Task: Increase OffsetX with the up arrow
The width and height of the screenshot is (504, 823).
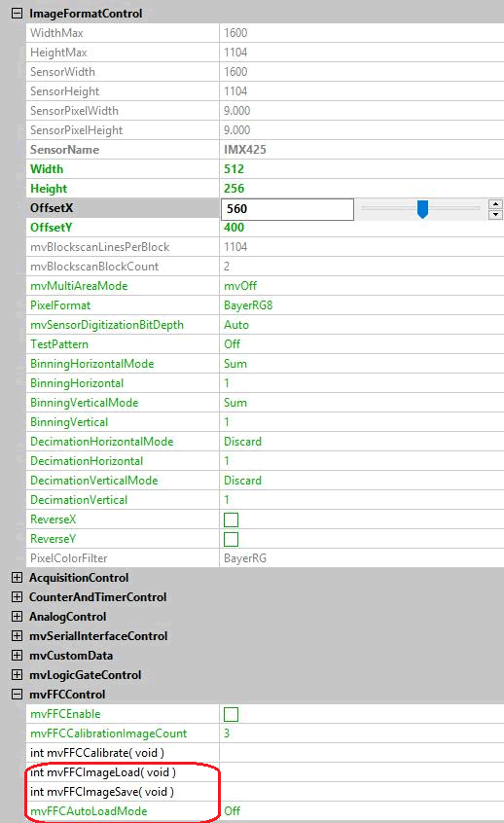Action: [495, 204]
